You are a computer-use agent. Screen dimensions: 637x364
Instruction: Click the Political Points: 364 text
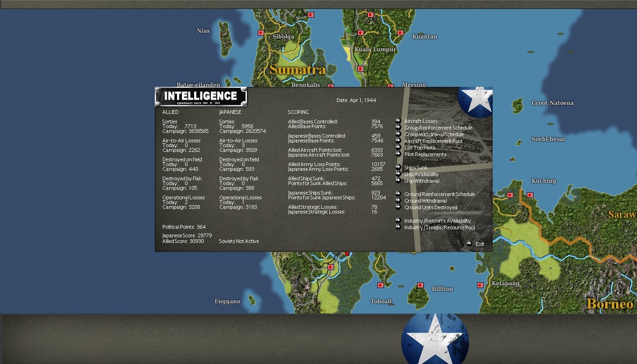click(184, 227)
